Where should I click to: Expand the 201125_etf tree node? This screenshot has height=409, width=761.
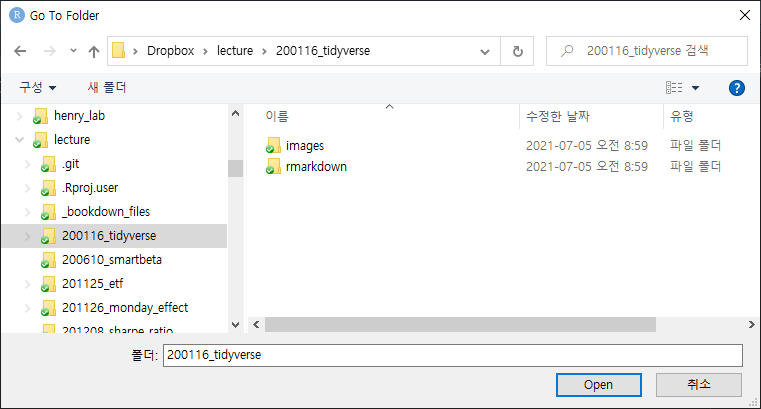pyautogui.click(x=28, y=284)
